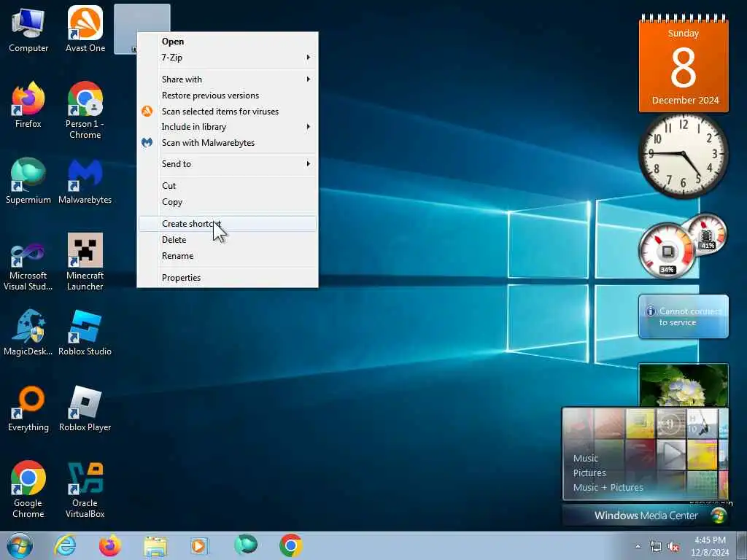Screen dimensions: 747x560
Task: Open Windows Explorer from the taskbar
Action: click(155, 545)
